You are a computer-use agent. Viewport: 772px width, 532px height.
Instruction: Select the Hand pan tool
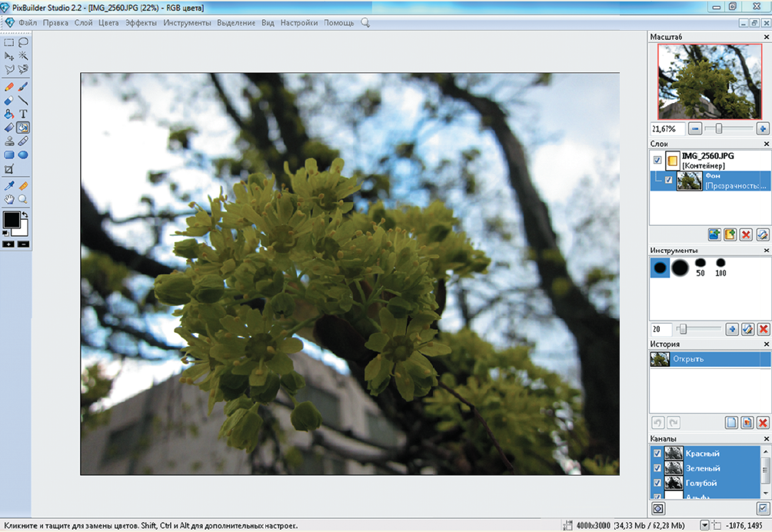tap(9, 199)
